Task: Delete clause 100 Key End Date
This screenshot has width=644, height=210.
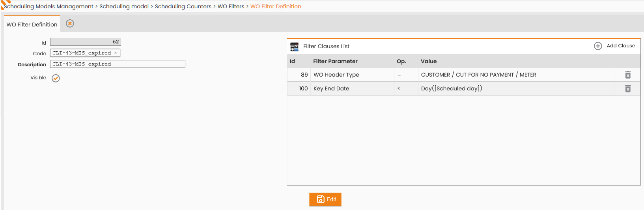Action: [x=628, y=88]
